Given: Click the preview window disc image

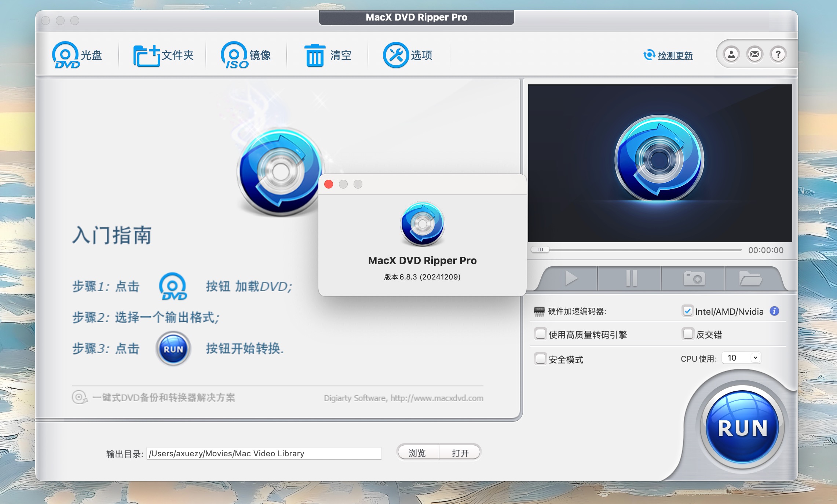Looking at the screenshot, I should [x=659, y=158].
